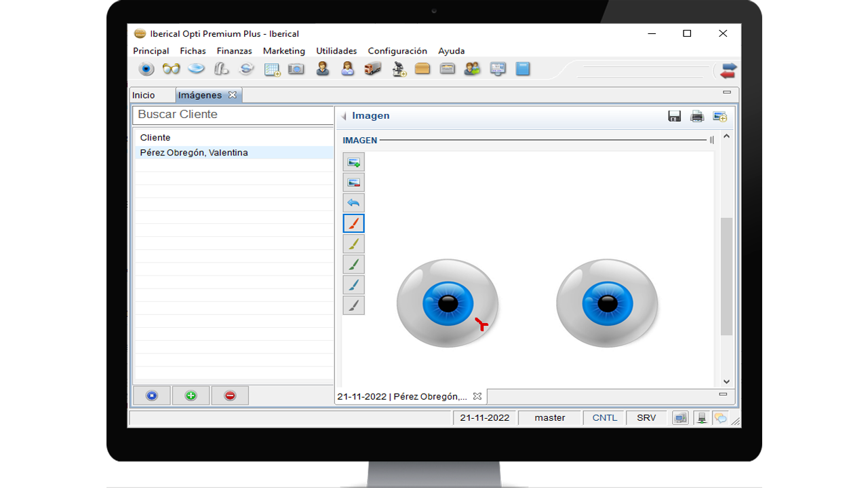Open the Finanzas menu
The width and height of the screenshot is (868, 488).
click(x=234, y=51)
